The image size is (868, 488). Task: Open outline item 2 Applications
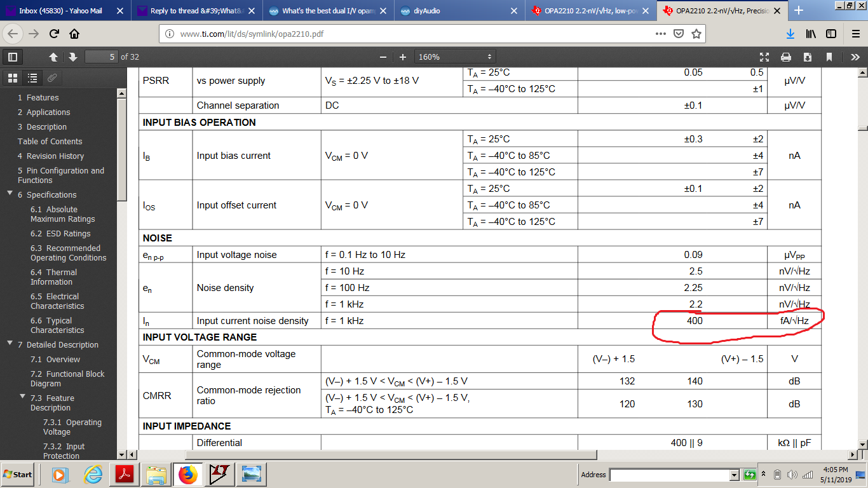(44, 112)
